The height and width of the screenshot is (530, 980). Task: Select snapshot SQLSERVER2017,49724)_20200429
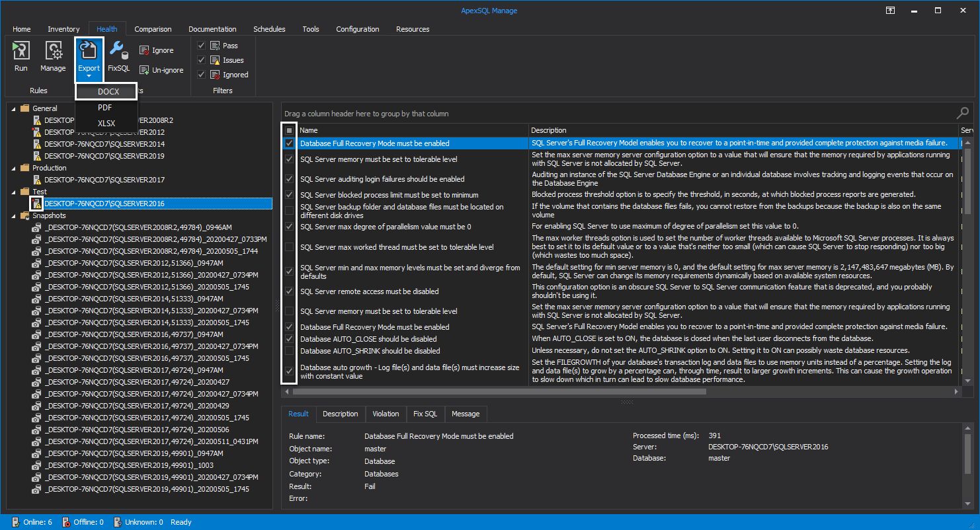tap(138, 406)
